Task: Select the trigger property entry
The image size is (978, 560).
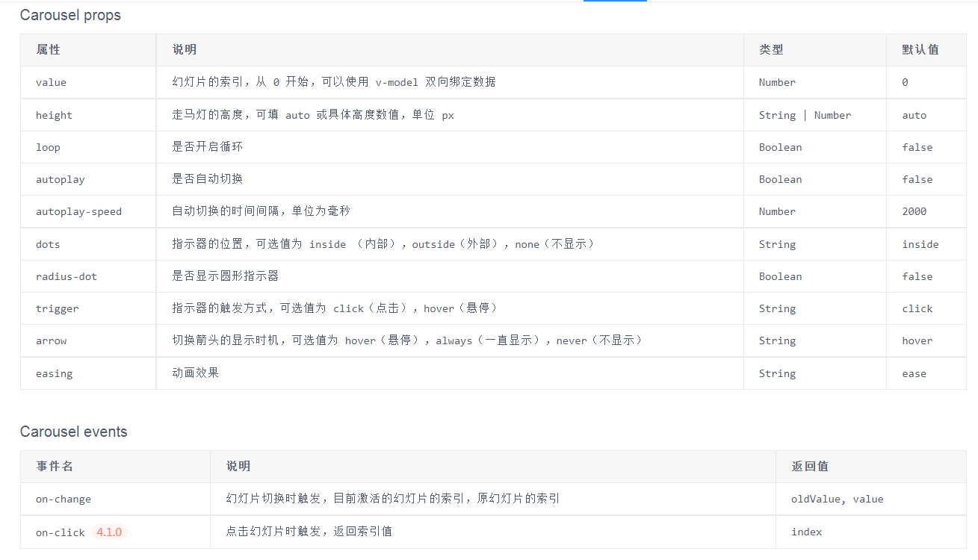Action: point(58,308)
